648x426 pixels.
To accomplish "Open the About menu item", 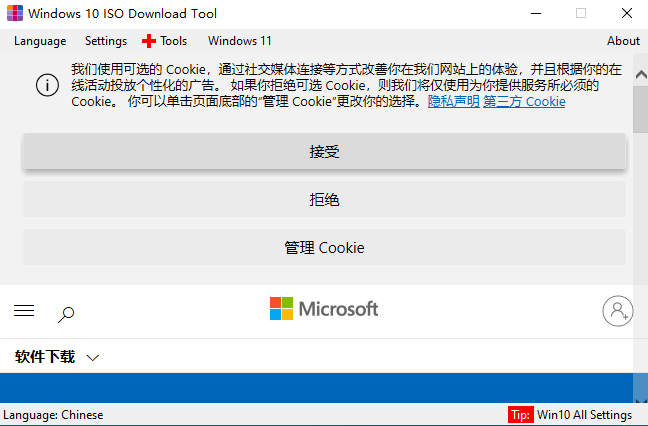I will (x=623, y=41).
